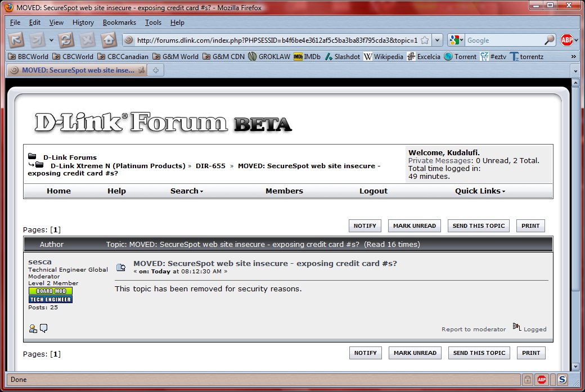Click the top SEND THIS TOPIC button
Image resolution: width=585 pixels, height=392 pixels.
(x=479, y=226)
